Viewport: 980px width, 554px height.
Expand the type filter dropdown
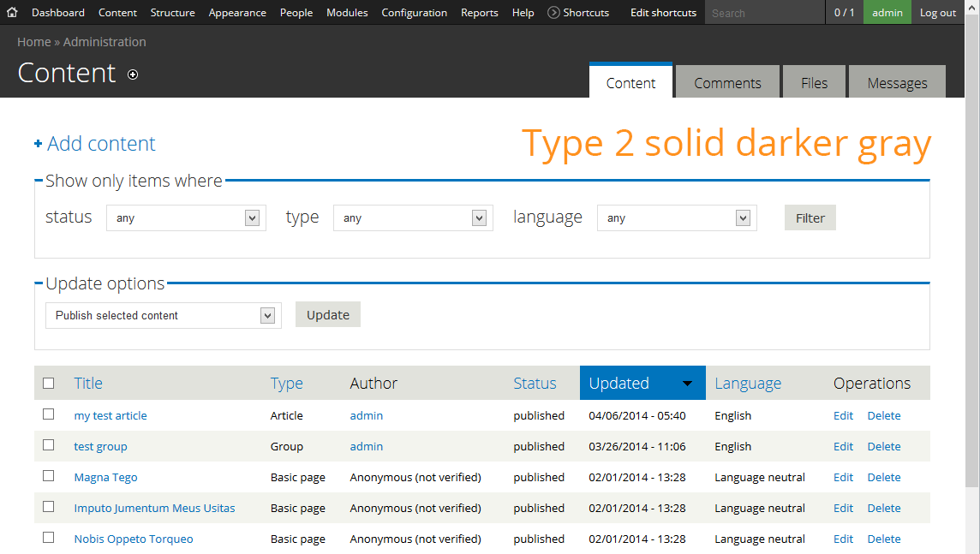(x=413, y=218)
